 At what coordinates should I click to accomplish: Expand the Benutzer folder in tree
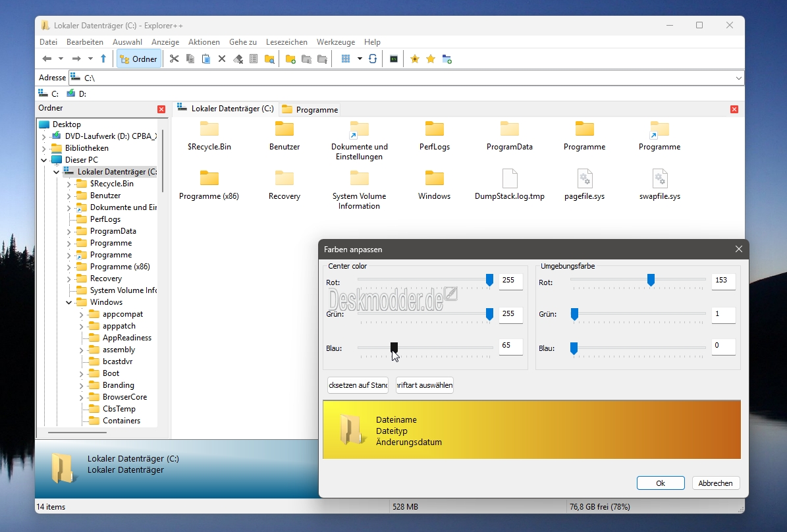[68, 196]
